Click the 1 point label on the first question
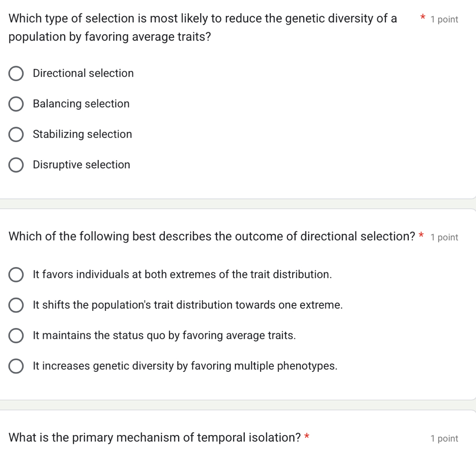 (x=444, y=19)
